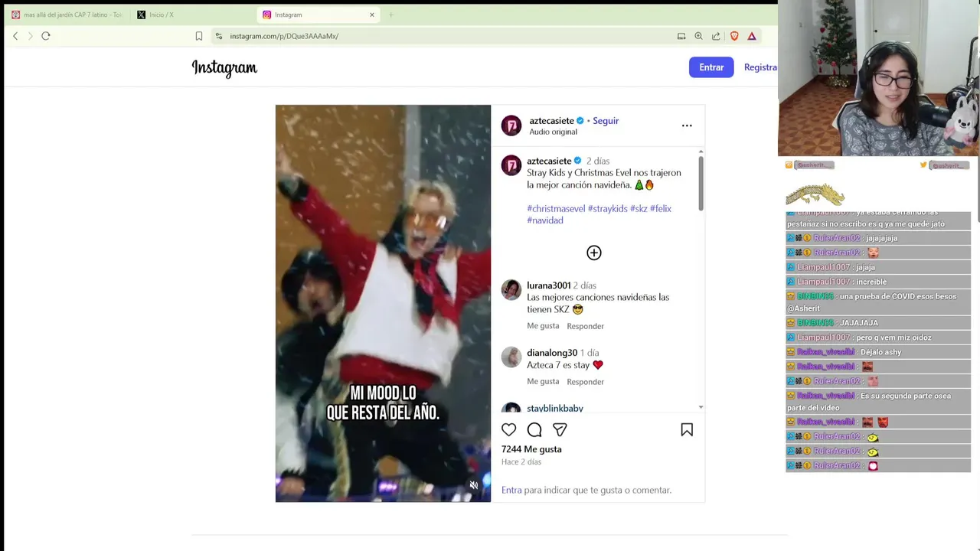Image resolution: width=980 pixels, height=551 pixels.
Task: Open the #skz hashtag
Action: [x=639, y=208]
